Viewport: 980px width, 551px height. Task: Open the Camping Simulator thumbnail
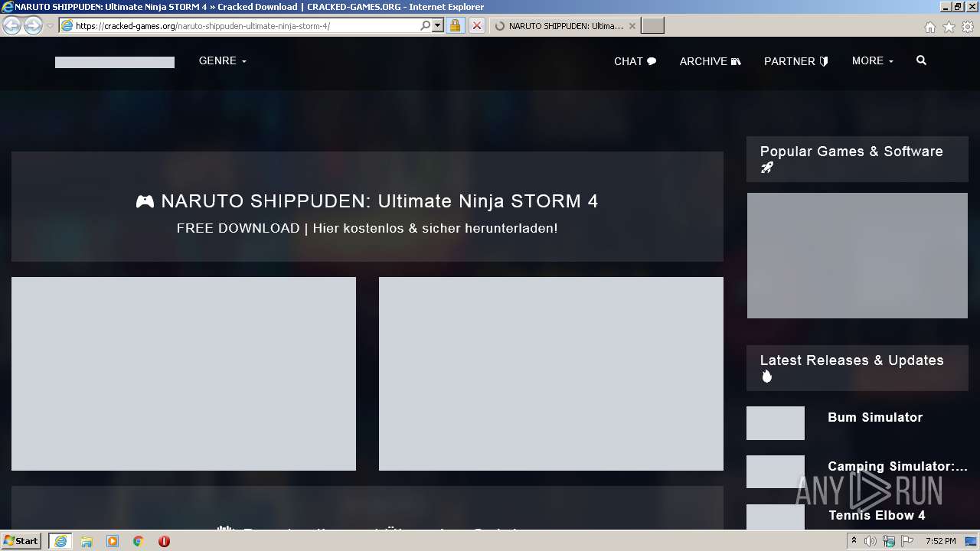point(776,471)
